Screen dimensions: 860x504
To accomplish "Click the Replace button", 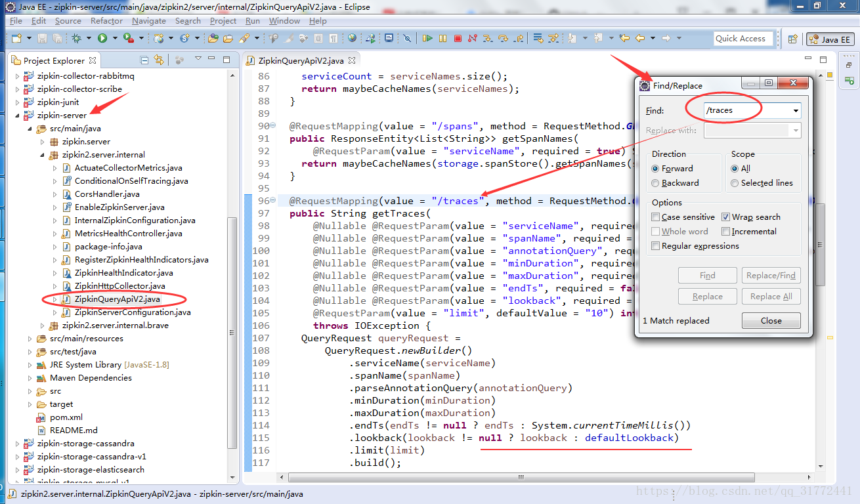I will [707, 297].
